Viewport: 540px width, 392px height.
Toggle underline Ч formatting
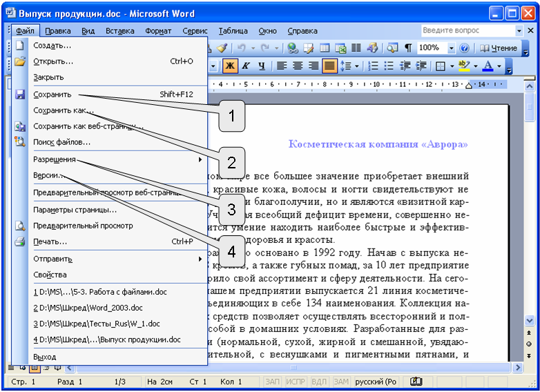[x=262, y=66]
